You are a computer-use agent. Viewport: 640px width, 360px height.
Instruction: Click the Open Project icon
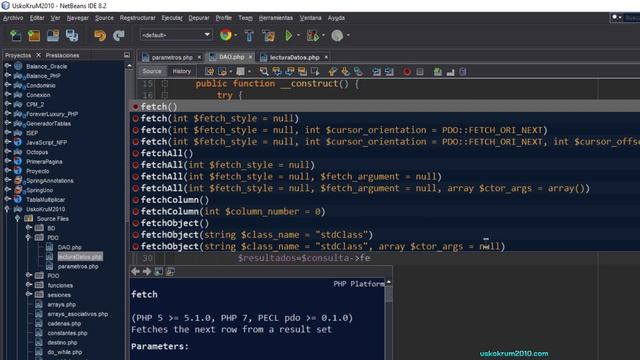pyautogui.click(x=53, y=36)
